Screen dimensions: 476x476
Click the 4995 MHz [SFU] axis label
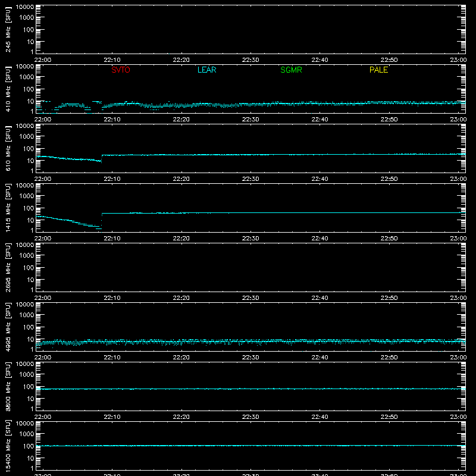pyautogui.click(x=8, y=327)
